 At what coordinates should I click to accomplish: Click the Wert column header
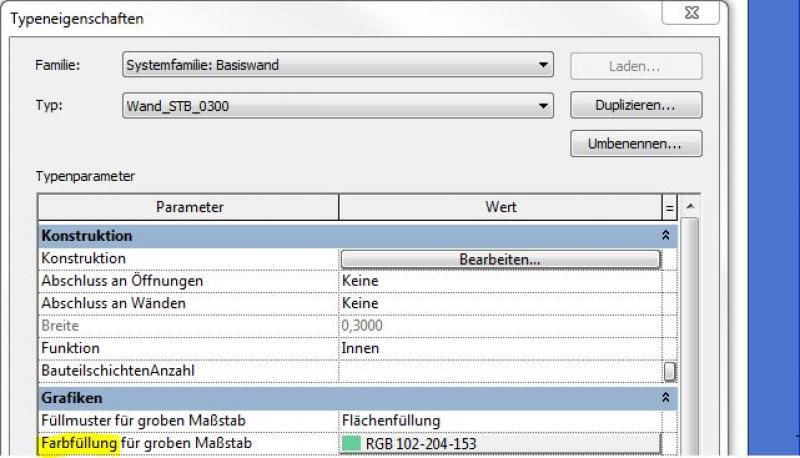pos(500,207)
